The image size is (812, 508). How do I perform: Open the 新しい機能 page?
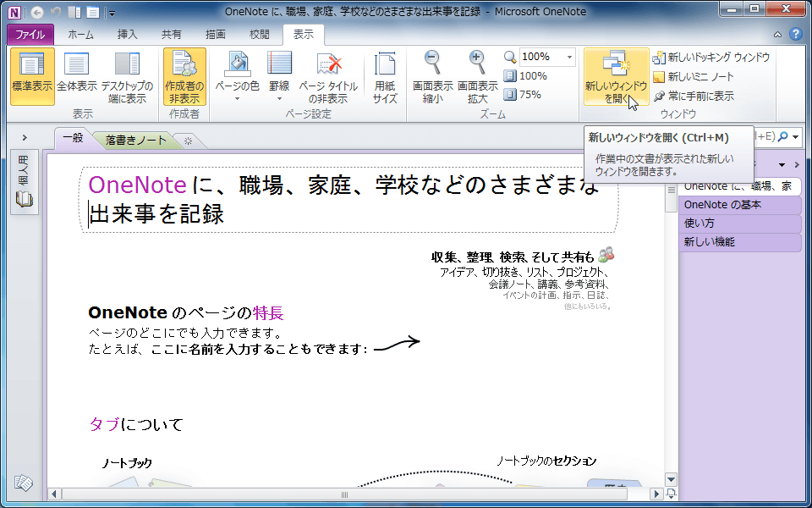740,242
